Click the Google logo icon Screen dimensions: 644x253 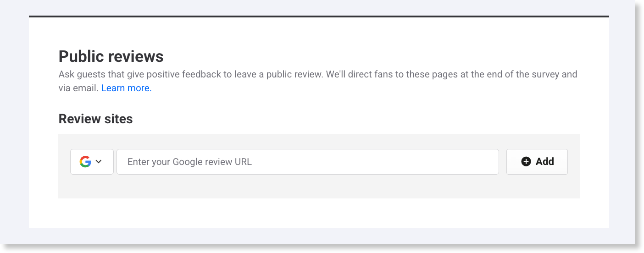tap(85, 162)
